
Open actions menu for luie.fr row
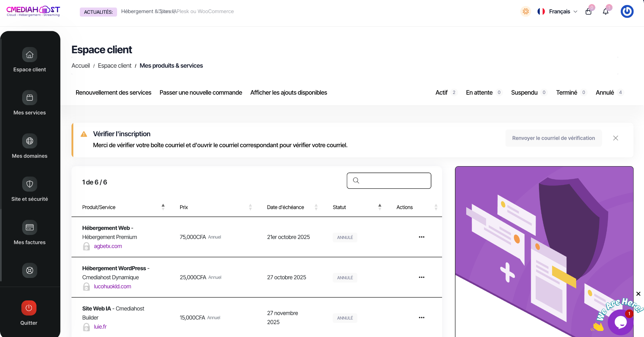(422, 318)
